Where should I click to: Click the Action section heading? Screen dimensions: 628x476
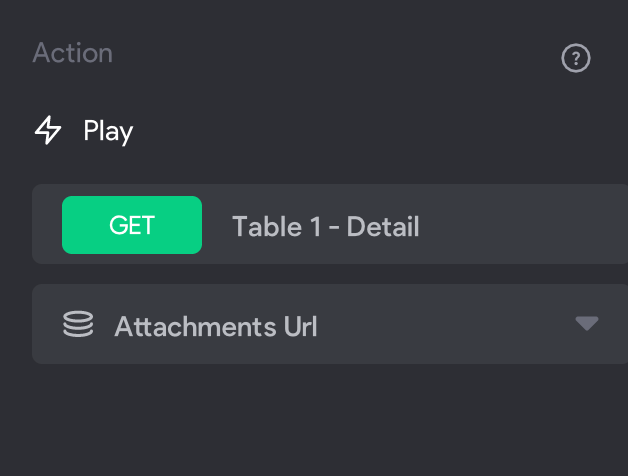[72, 53]
